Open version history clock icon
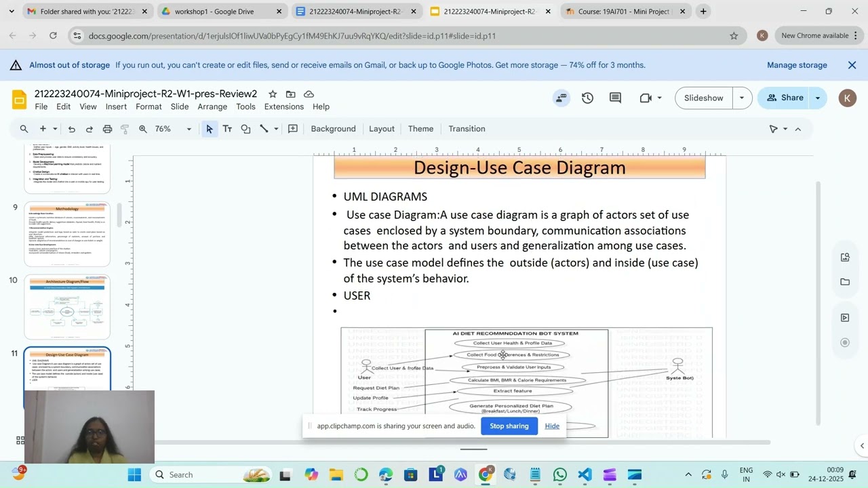 coord(587,98)
